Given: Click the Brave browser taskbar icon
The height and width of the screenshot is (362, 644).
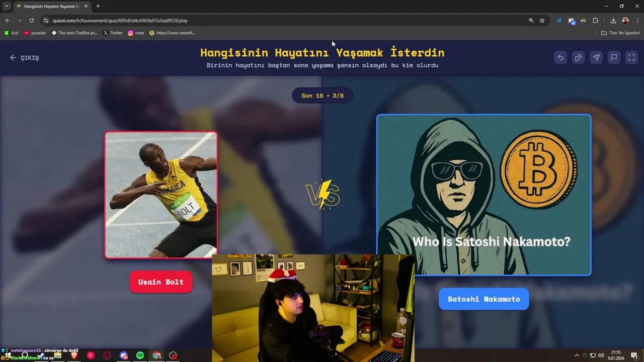Looking at the screenshot, I should (x=74, y=355).
